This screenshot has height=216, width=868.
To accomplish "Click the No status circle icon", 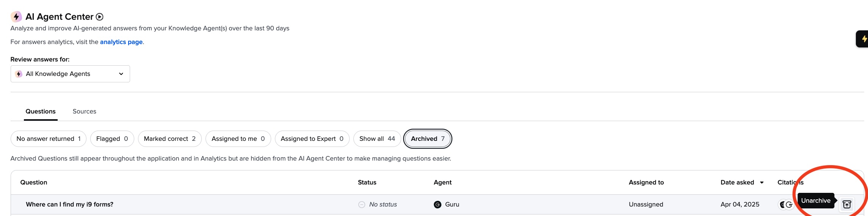I will click(362, 205).
